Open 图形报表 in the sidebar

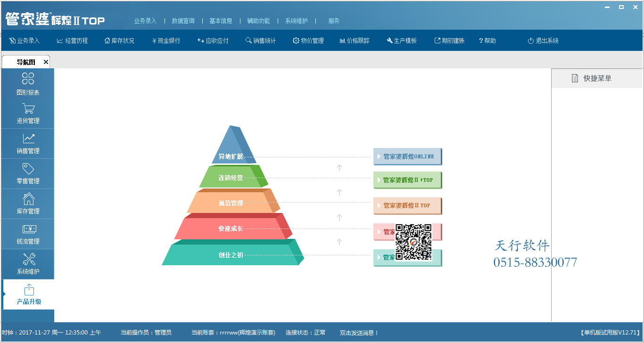click(x=28, y=84)
